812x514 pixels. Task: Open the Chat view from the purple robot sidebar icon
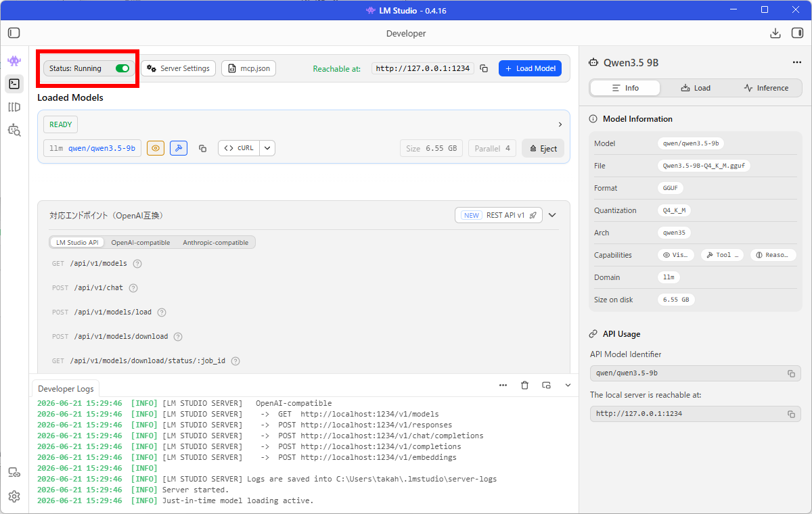tap(14, 61)
